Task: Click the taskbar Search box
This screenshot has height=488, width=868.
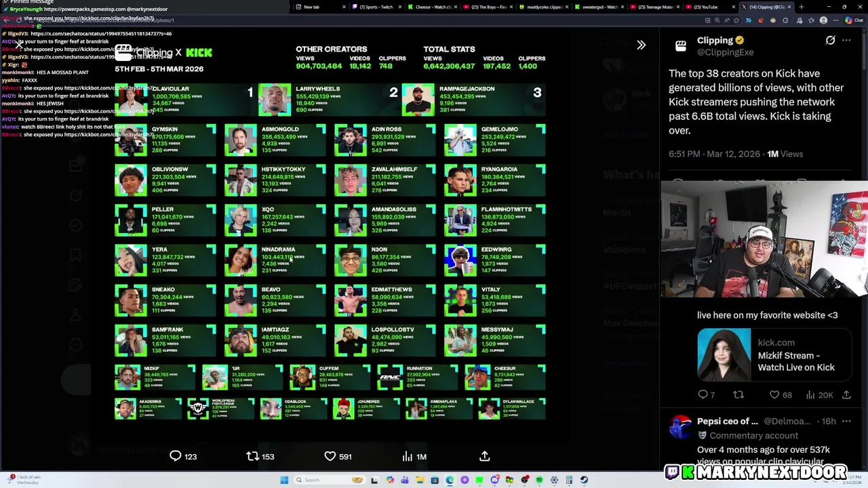Action: 330,480
